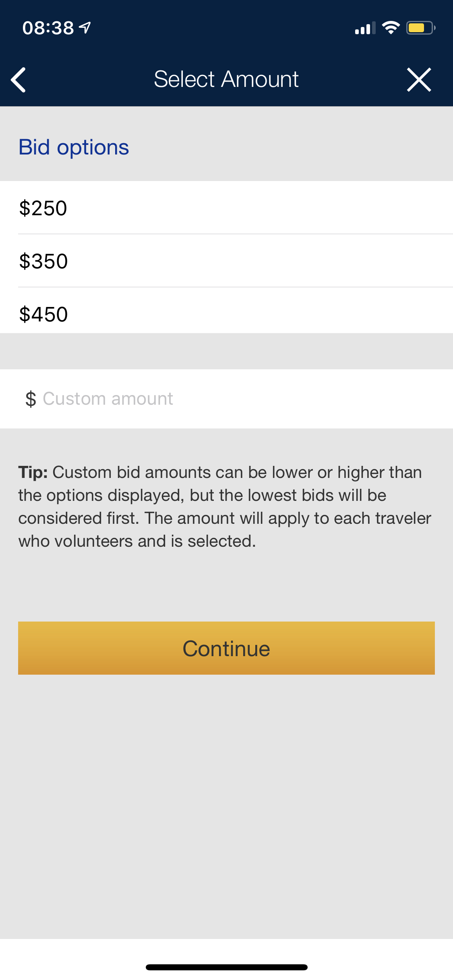Tap the cellular signal bars icon

coord(365,28)
